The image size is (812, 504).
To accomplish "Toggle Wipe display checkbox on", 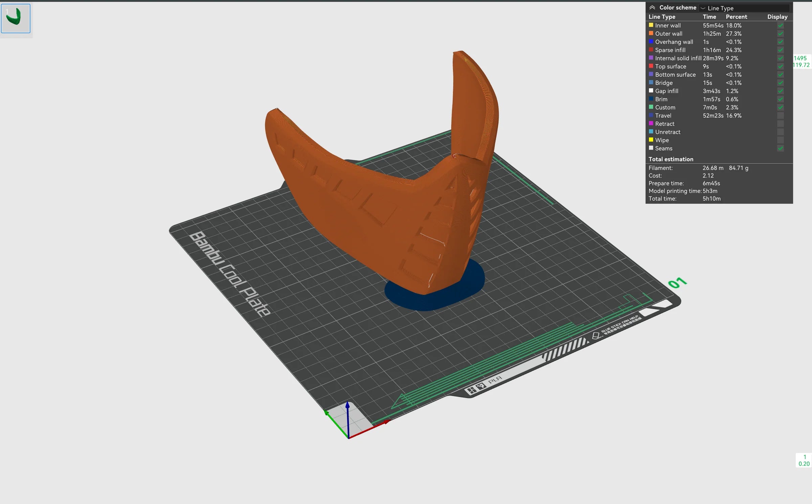I will click(780, 140).
